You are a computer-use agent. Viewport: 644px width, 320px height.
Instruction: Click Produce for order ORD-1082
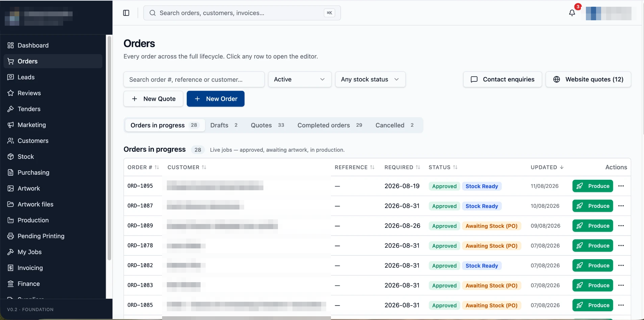(x=593, y=265)
